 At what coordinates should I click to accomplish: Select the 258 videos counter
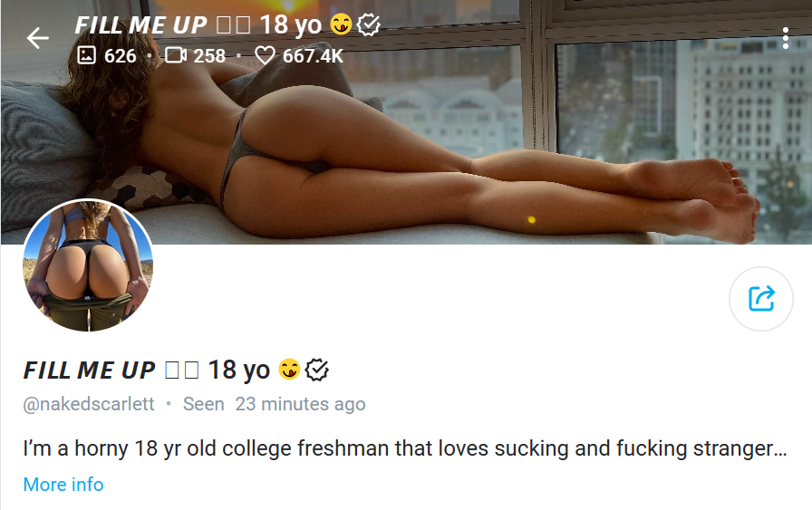click(209, 55)
